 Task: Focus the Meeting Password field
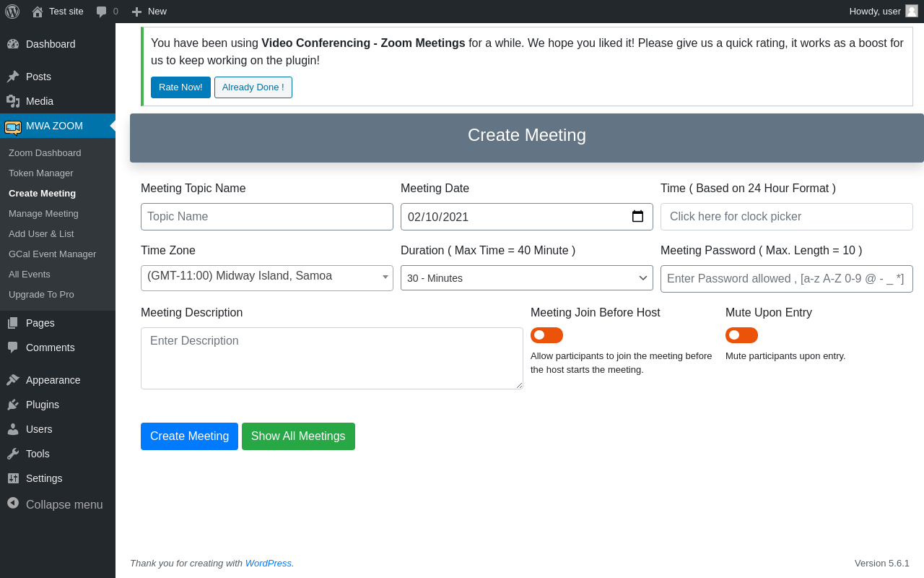click(x=787, y=279)
